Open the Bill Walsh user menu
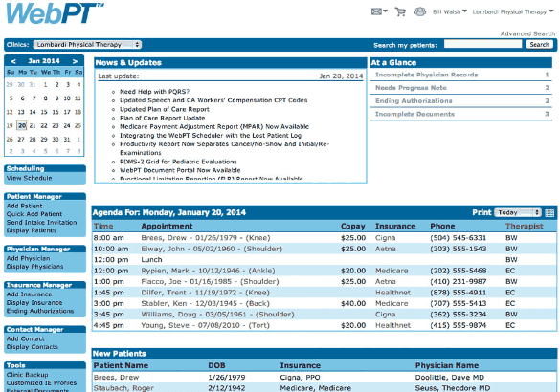Image resolution: width=560 pixels, height=392 pixels. pyautogui.click(x=450, y=11)
